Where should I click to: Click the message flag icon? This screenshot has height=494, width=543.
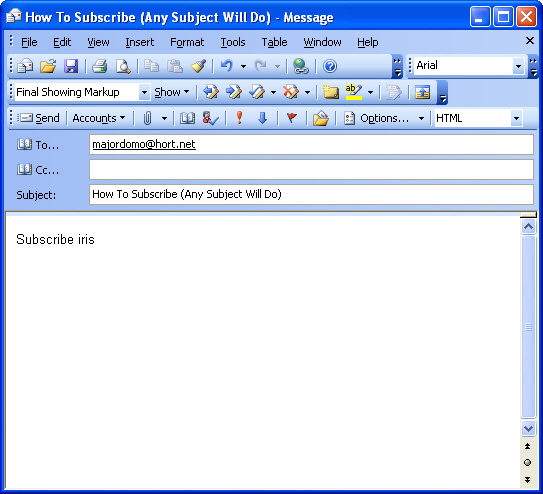[292, 118]
